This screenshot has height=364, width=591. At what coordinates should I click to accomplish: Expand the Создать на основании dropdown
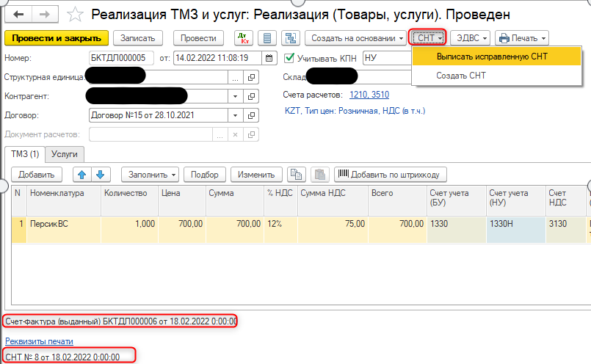coord(356,38)
